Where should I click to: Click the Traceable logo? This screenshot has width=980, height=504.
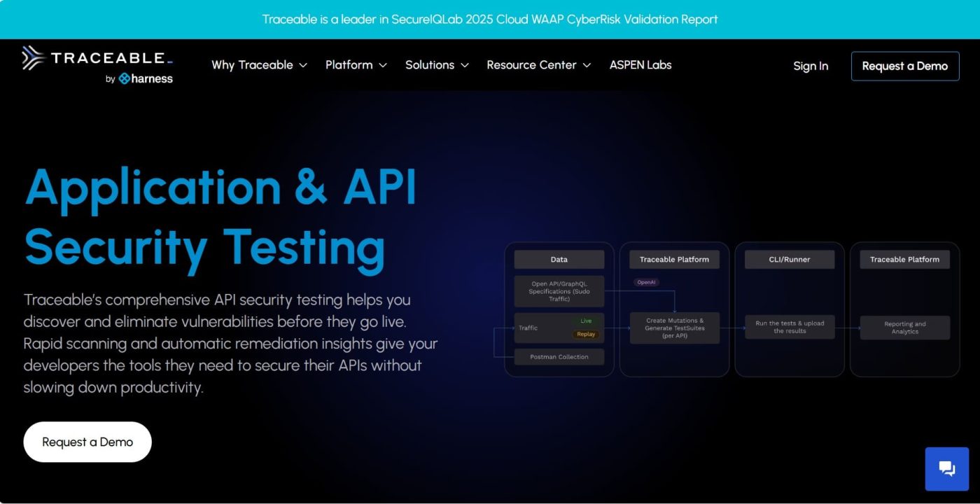[x=97, y=58]
